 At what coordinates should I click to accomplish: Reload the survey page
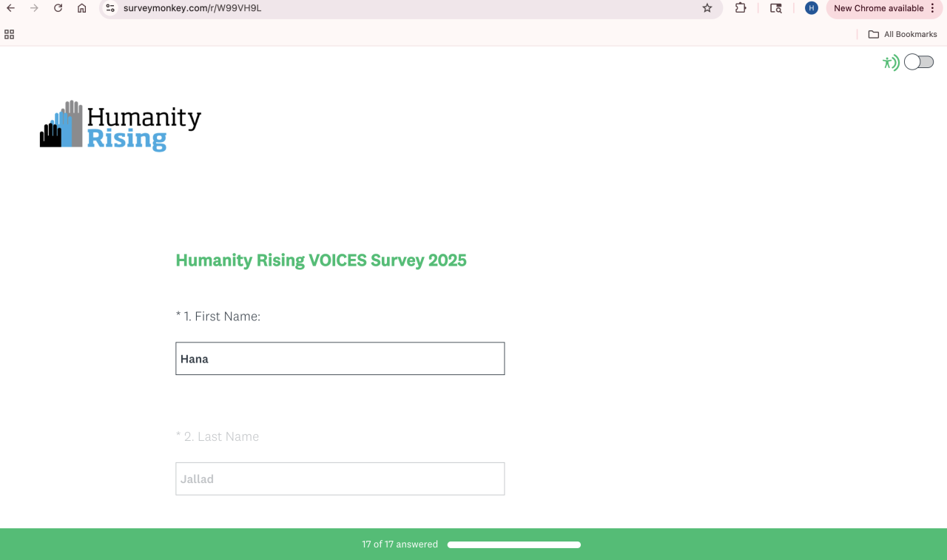pyautogui.click(x=58, y=8)
